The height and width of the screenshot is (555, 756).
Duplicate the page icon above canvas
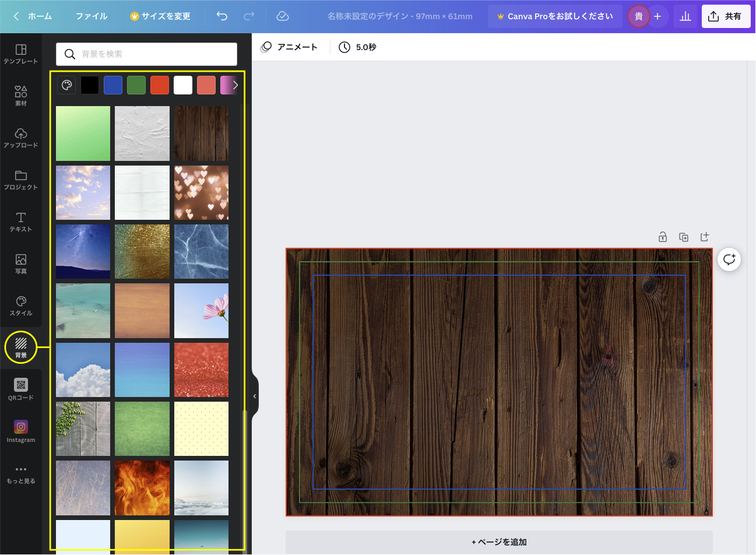click(684, 237)
